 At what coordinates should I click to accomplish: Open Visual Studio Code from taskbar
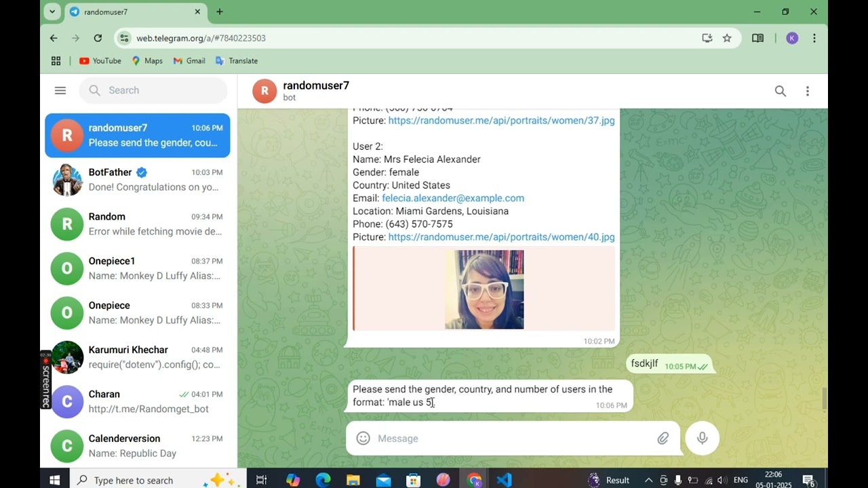[x=504, y=480]
